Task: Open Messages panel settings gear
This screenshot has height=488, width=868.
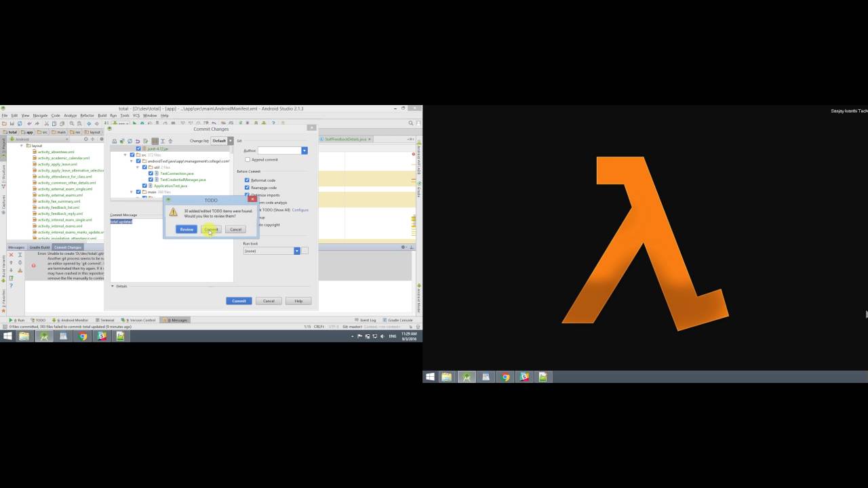Action: coord(403,247)
